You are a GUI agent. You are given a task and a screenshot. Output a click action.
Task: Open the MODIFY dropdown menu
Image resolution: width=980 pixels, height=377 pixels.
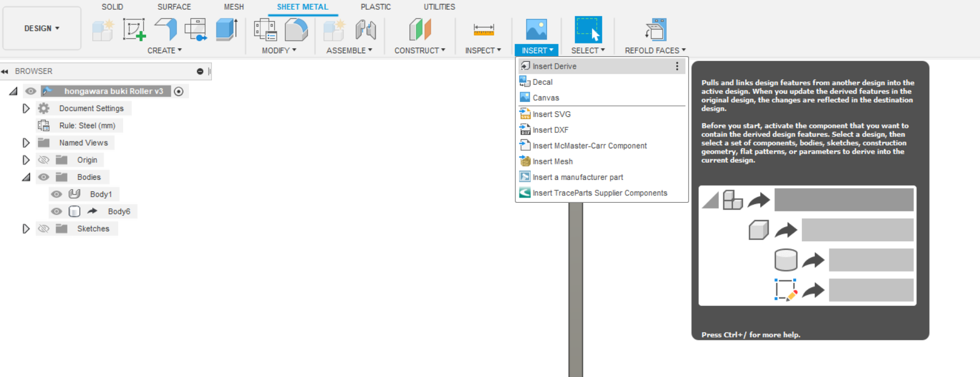click(x=279, y=50)
